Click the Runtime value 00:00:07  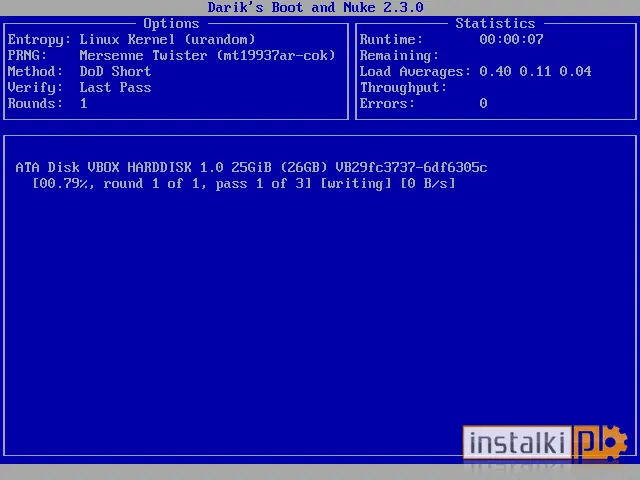[511, 40]
